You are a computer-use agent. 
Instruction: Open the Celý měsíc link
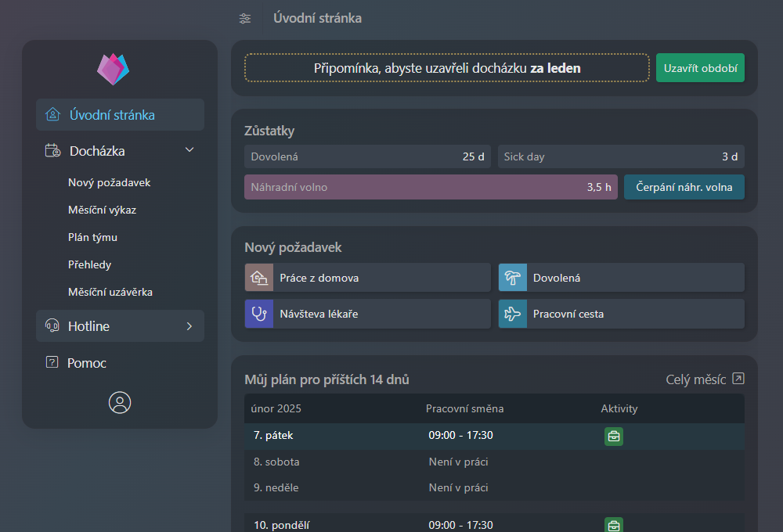[x=704, y=379]
